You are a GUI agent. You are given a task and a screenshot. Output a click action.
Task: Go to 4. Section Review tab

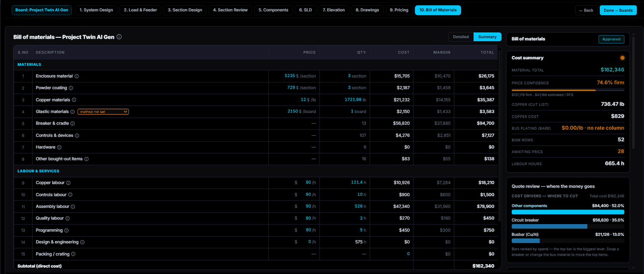230,10
